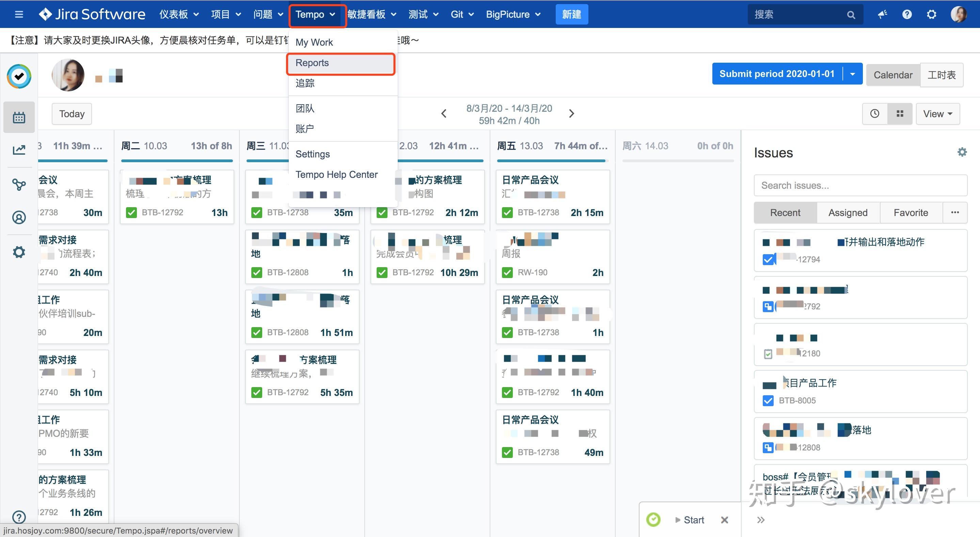
Task: Start the tracker timer
Action: pos(689,520)
